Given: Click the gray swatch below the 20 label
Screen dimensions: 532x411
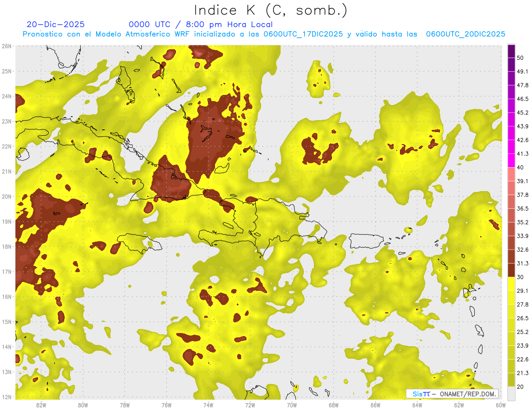Looking at the screenshot, I should [x=511, y=393].
